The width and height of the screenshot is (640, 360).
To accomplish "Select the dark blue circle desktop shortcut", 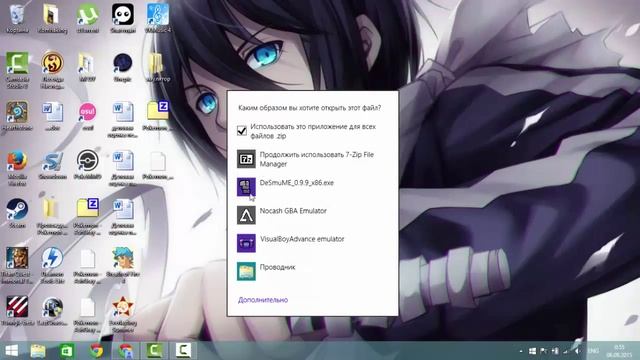I will (122, 67).
